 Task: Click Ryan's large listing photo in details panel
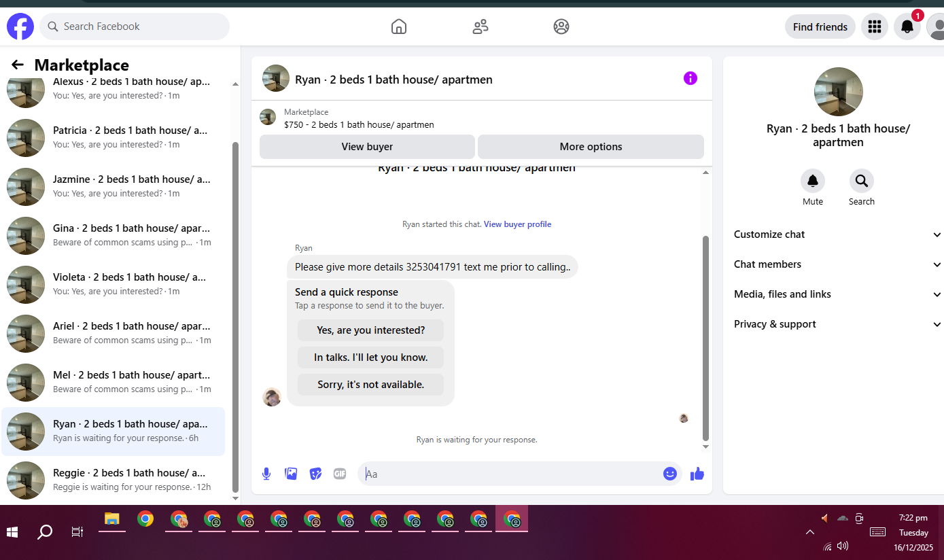click(839, 92)
